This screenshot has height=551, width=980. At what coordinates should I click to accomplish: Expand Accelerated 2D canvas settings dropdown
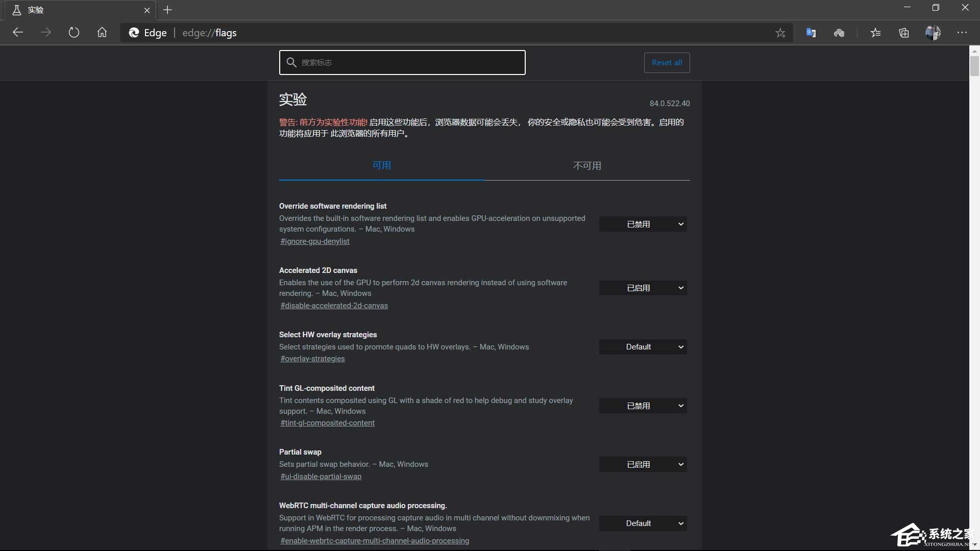[643, 288]
